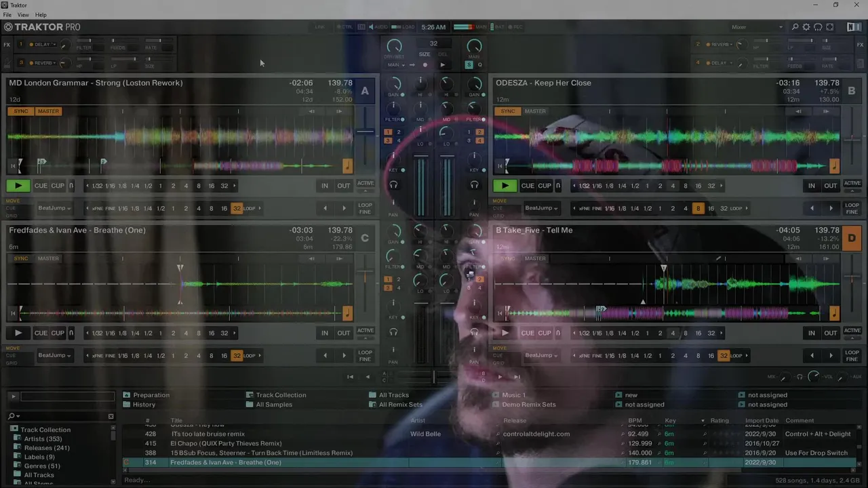
Task: Open BeatJump dropdown on deck C
Action: pos(54,355)
